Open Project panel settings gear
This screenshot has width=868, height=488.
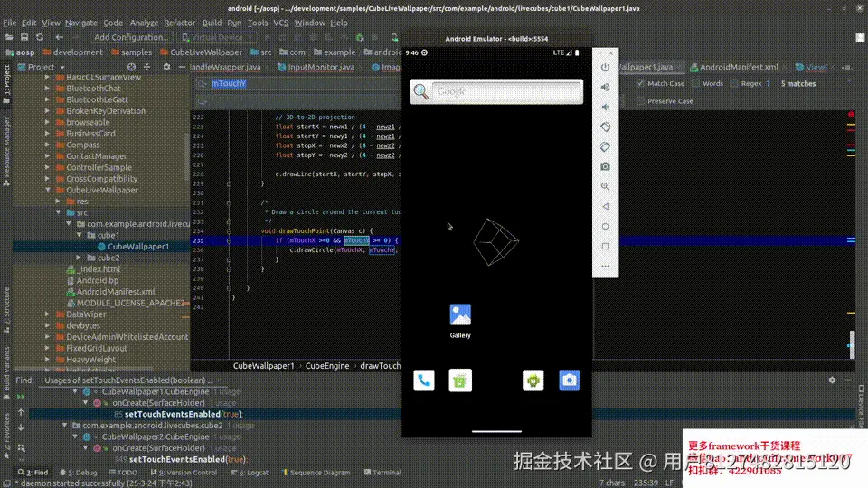[166, 67]
